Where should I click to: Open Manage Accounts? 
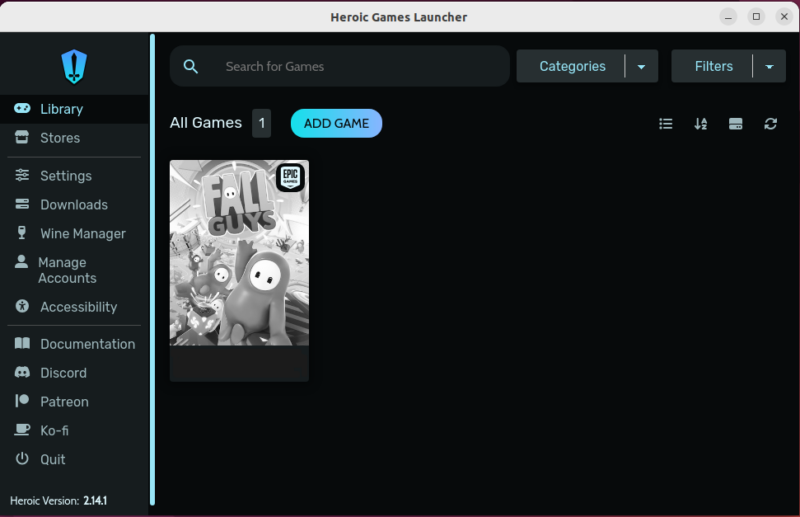coord(74,270)
